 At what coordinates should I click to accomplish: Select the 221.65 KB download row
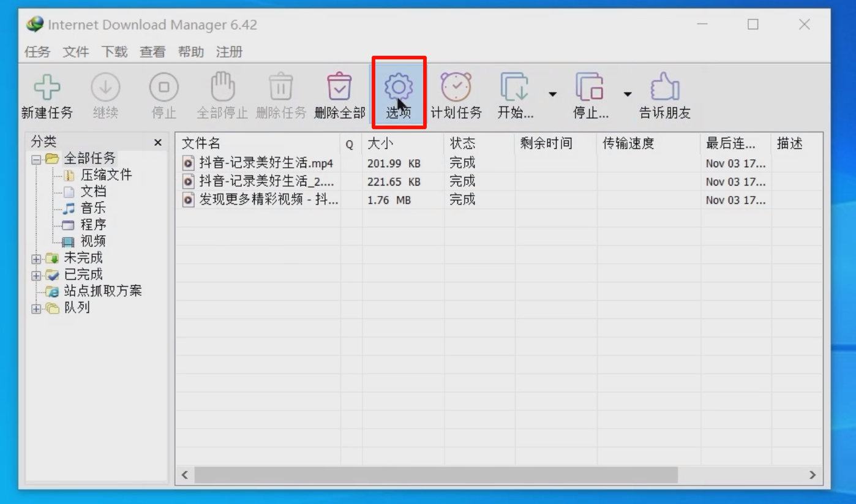click(x=499, y=182)
